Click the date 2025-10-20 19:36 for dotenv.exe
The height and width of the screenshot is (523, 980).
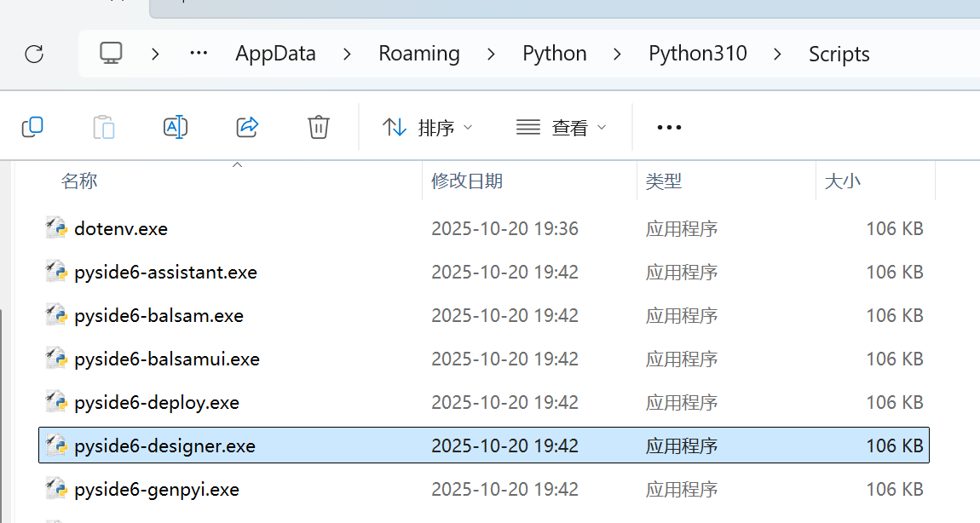pos(505,228)
